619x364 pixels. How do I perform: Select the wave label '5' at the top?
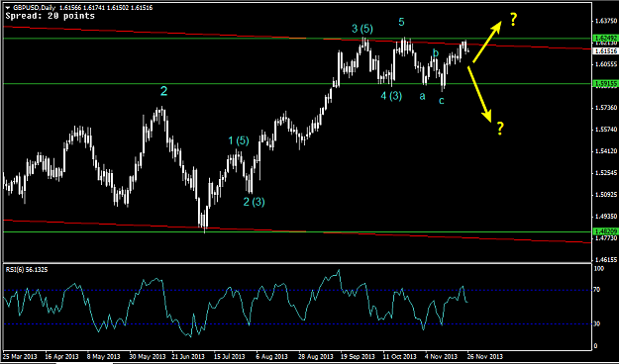coord(401,22)
